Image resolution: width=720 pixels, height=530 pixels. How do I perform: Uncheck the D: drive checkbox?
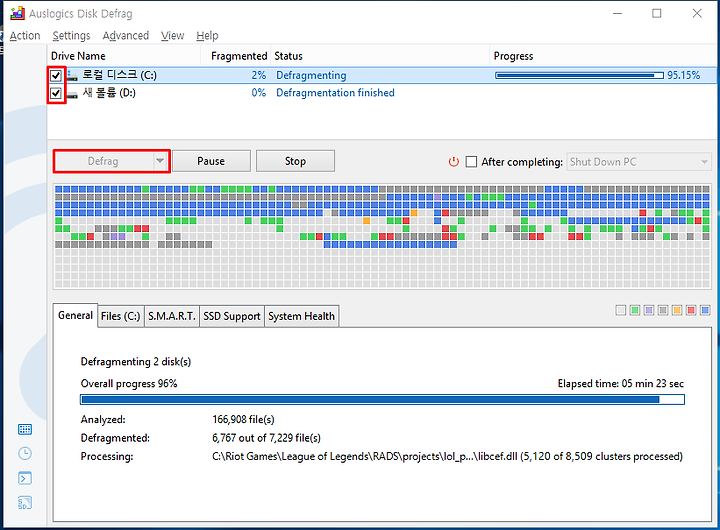(x=56, y=93)
